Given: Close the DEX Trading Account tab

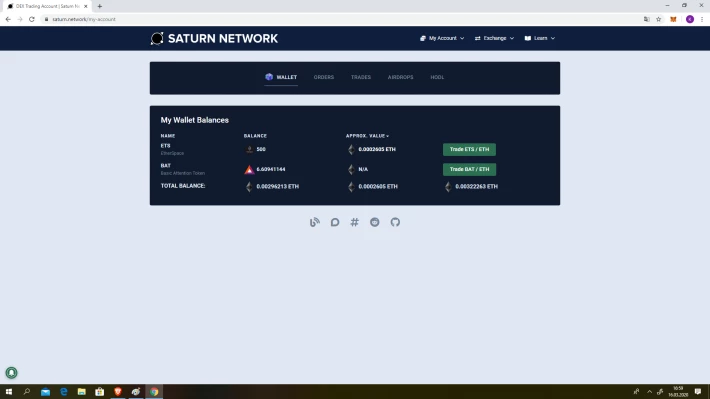Looking at the screenshot, I should tap(86, 6).
